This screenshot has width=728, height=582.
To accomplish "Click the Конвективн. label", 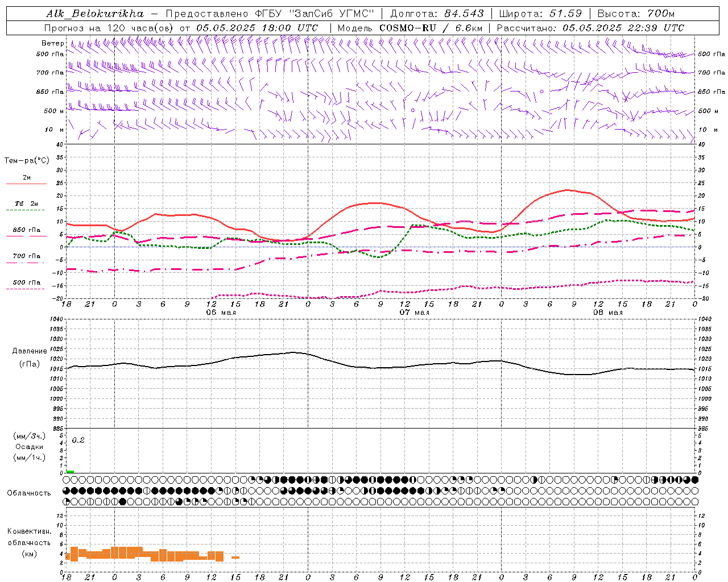I will (x=29, y=531).
